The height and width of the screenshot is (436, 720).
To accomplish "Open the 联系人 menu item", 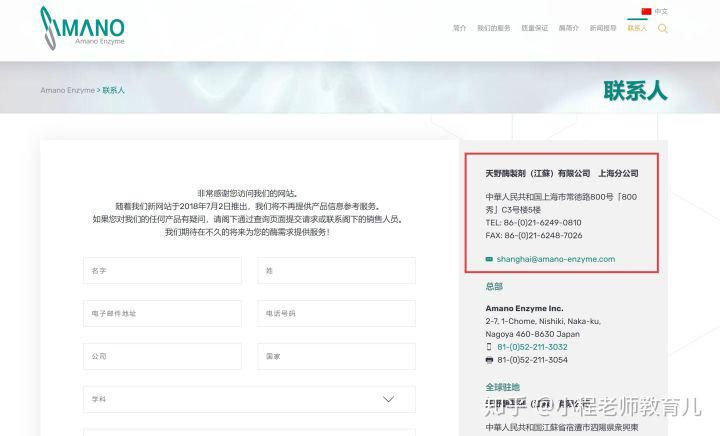I will pos(637,28).
